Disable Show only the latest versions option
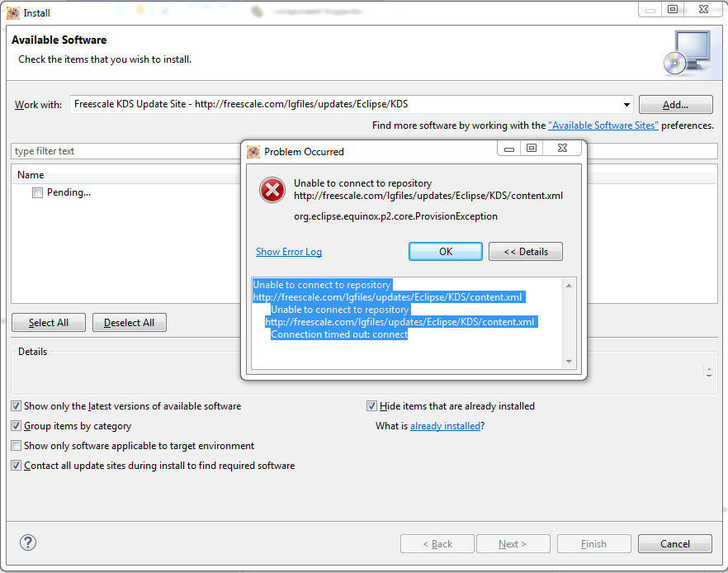The image size is (728, 573). pyautogui.click(x=16, y=405)
